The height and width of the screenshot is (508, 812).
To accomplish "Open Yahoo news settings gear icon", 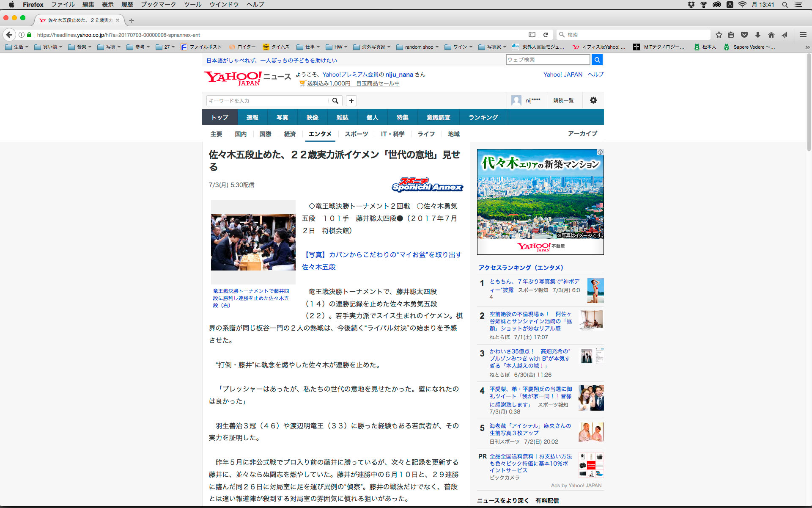I will [593, 100].
